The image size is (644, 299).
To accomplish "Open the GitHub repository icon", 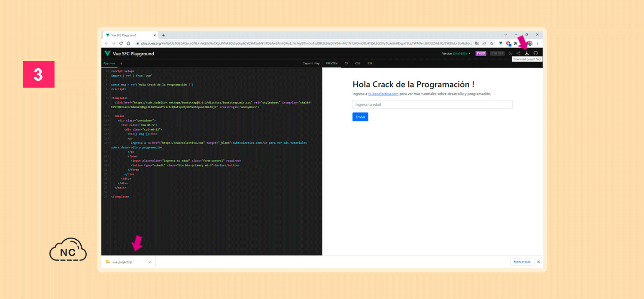I will click(535, 54).
